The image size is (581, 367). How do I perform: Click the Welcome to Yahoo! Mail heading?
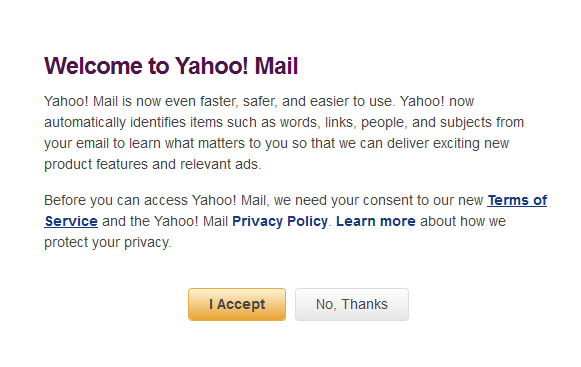pyautogui.click(x=171, y=66)
